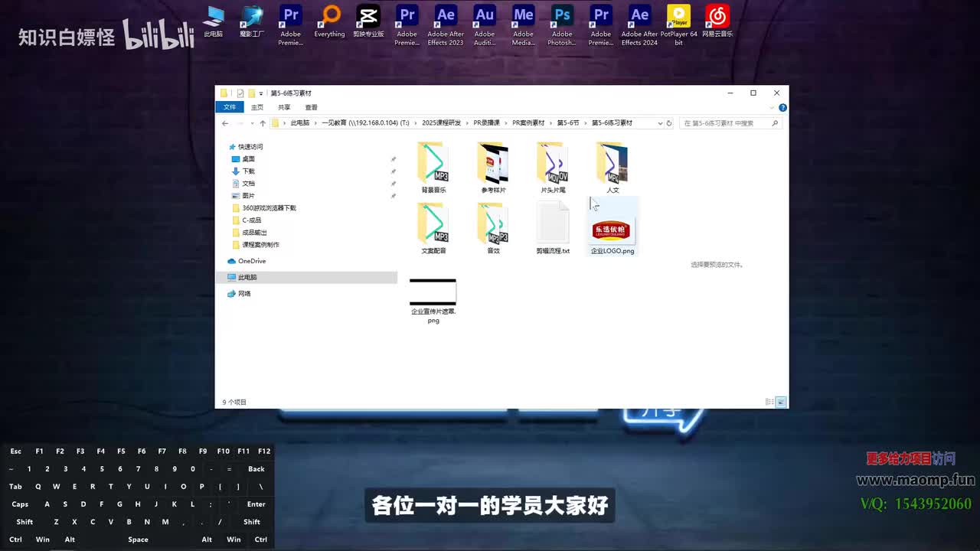Click the pin icon beside 图片

pyautogui.click(x=394, y=196)
